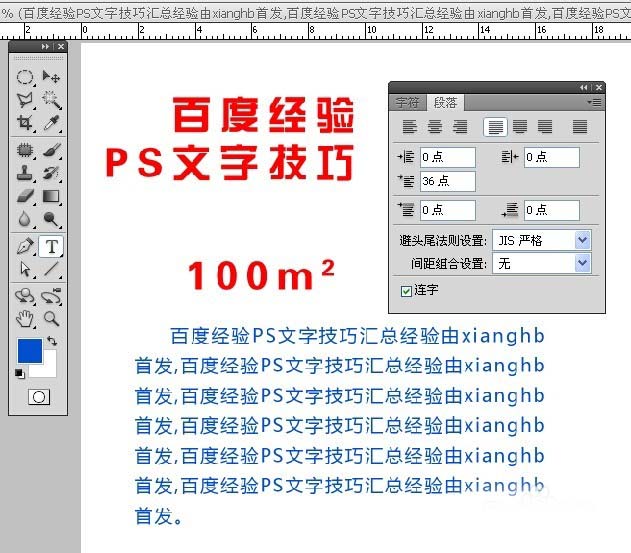Select the Path Selection arrow tool
631x553 pixels.
click(25, 269)
